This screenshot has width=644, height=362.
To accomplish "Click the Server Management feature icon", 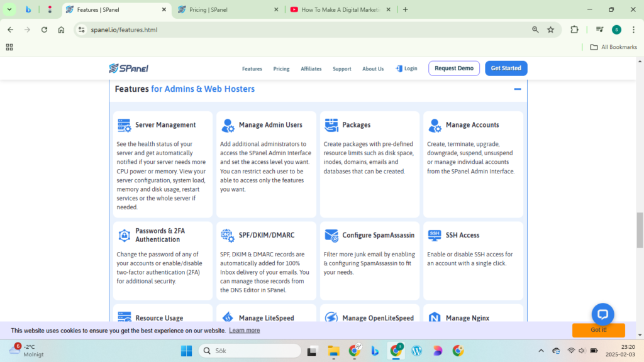I will pyautogui.click(x=124, y=125).
